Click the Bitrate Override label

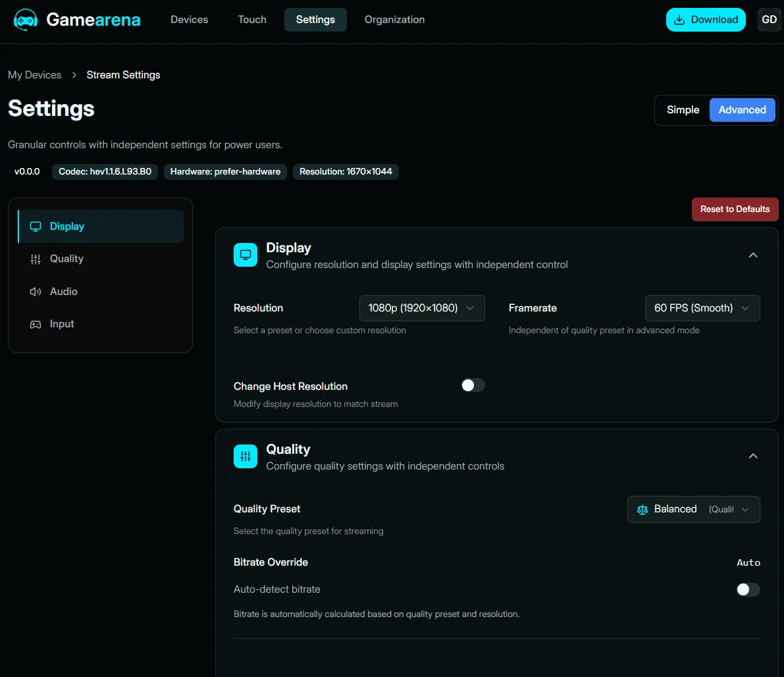pyautogui.click(x=271, y=562)
